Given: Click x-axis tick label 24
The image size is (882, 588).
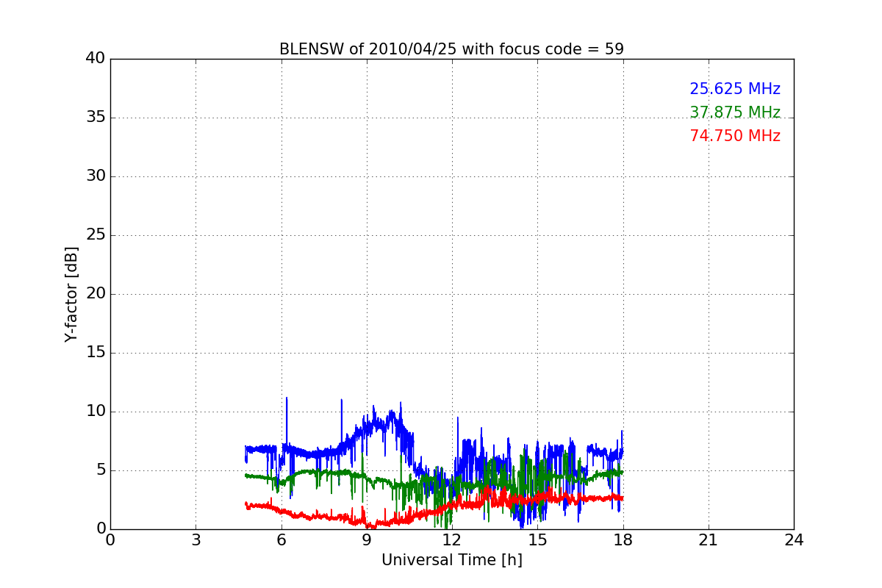Looking at the screenshot, I should (794, 540).
